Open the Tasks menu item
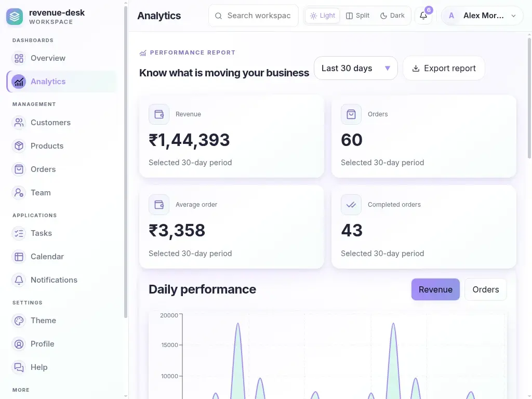This screenshot has height=399, width=532. click(x=61, y=233)
